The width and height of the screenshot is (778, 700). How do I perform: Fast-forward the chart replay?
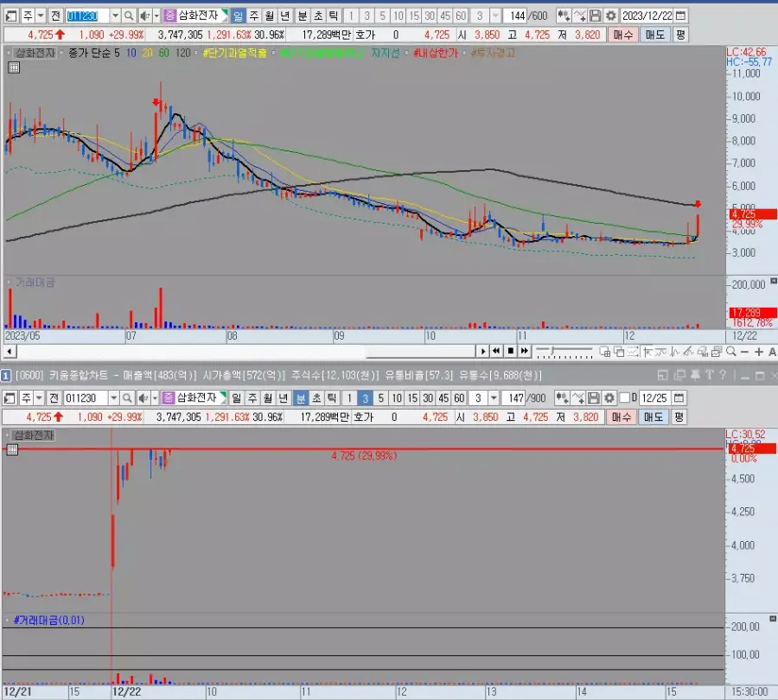[x=525, y=351]
